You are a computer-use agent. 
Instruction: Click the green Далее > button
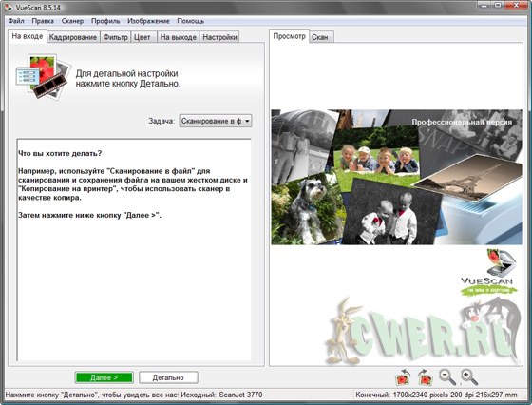104,377
